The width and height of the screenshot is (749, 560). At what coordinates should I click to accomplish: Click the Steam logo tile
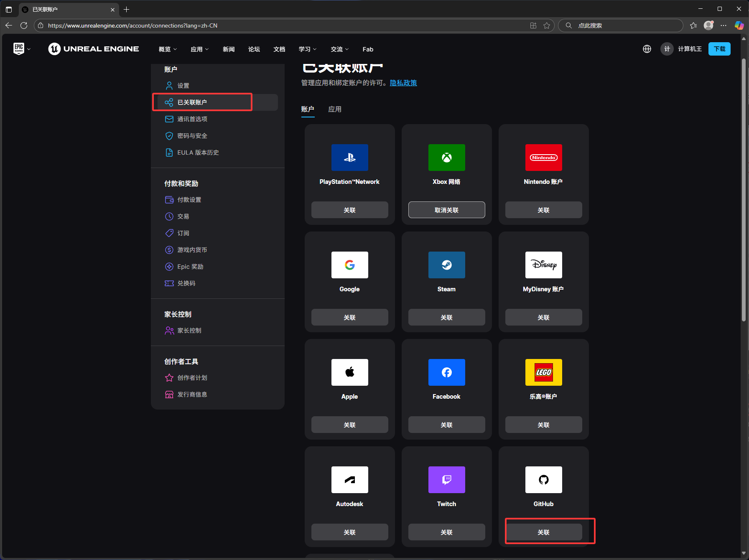447,265
